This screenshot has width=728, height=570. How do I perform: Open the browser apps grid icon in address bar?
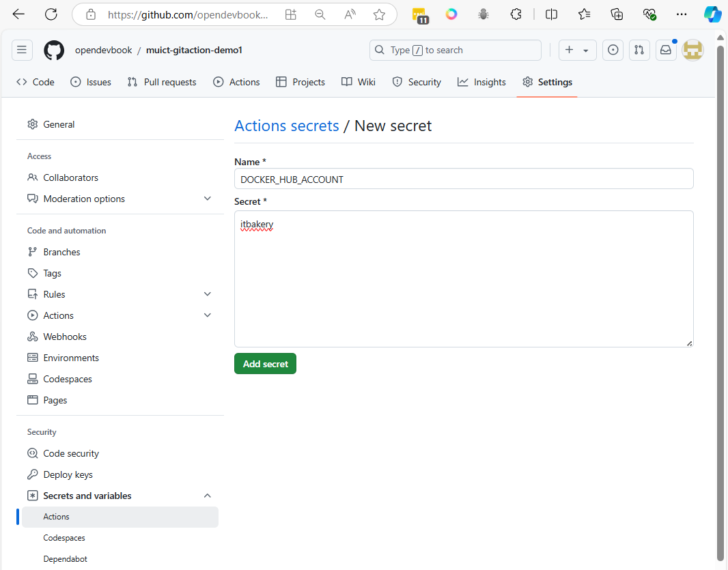pos(291,14)
